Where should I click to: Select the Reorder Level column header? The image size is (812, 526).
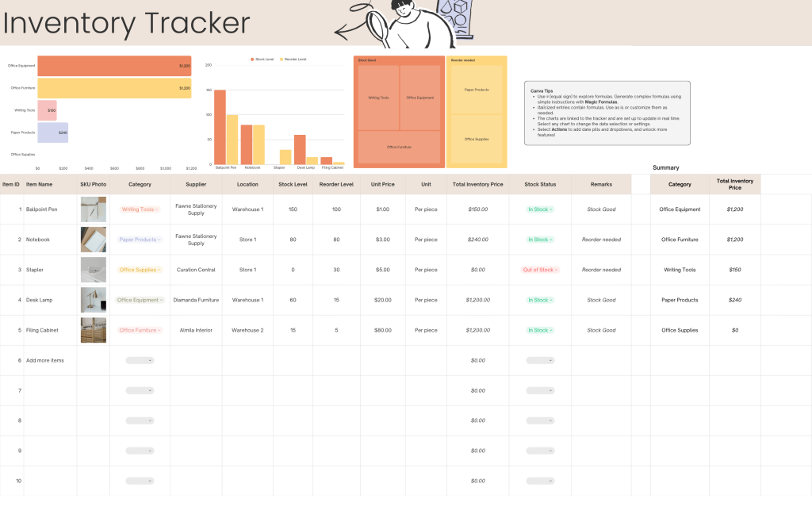[336, 185]
